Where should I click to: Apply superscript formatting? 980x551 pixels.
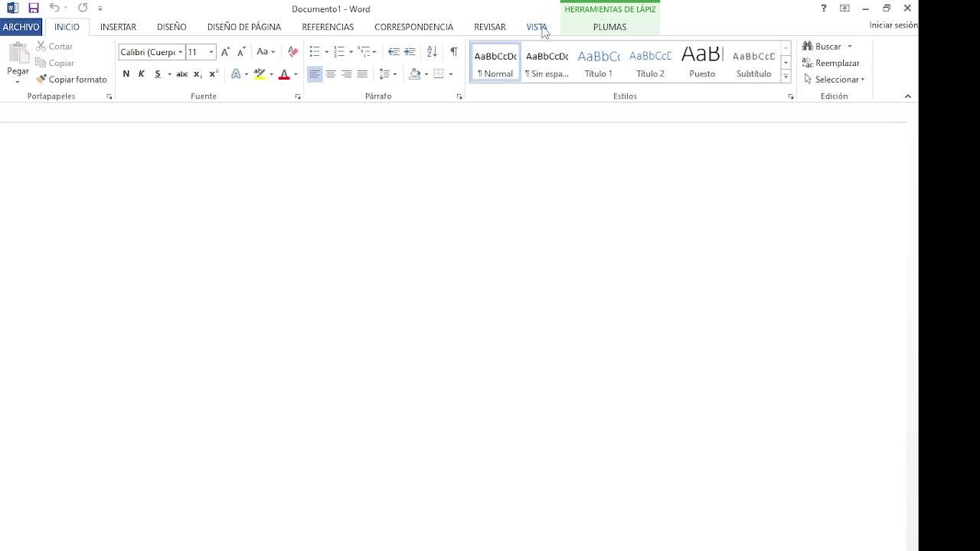[x=214, y=74]
